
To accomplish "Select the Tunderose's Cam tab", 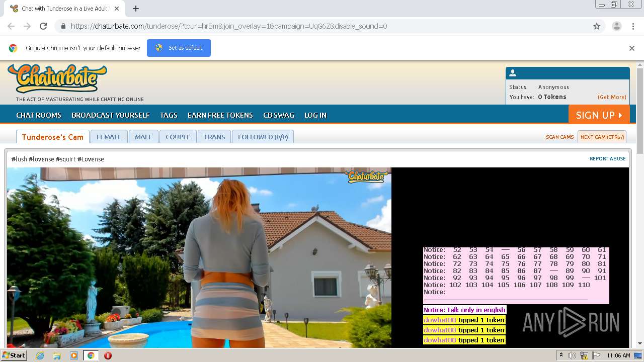I will [x=53, y=137].
